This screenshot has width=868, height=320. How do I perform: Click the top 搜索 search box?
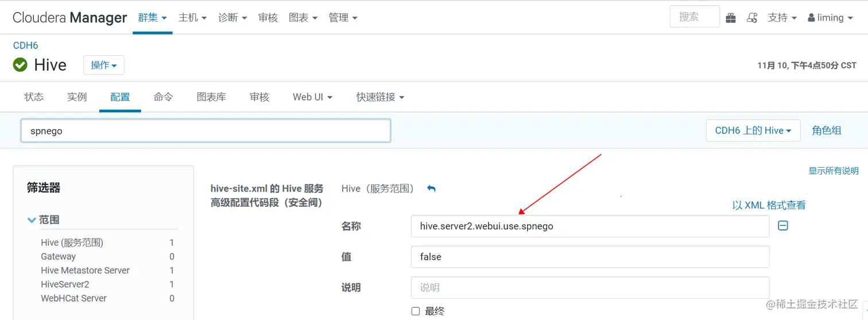click(695, 17)
